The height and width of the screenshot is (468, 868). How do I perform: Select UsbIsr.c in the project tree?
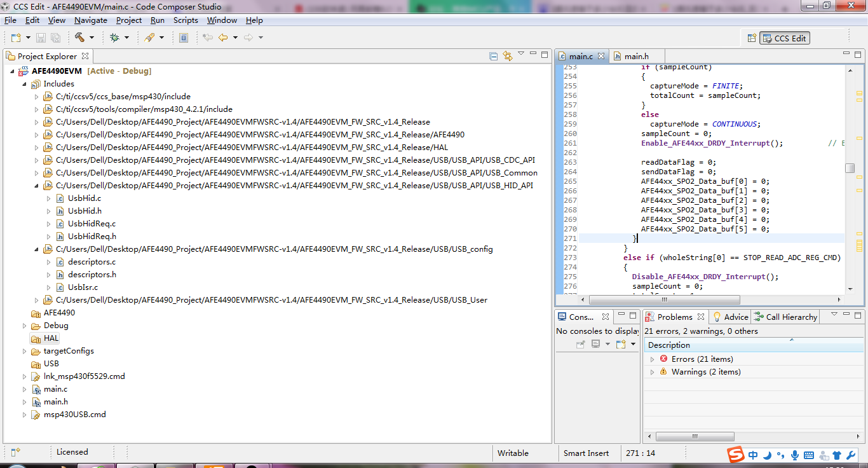coord(83,287)
